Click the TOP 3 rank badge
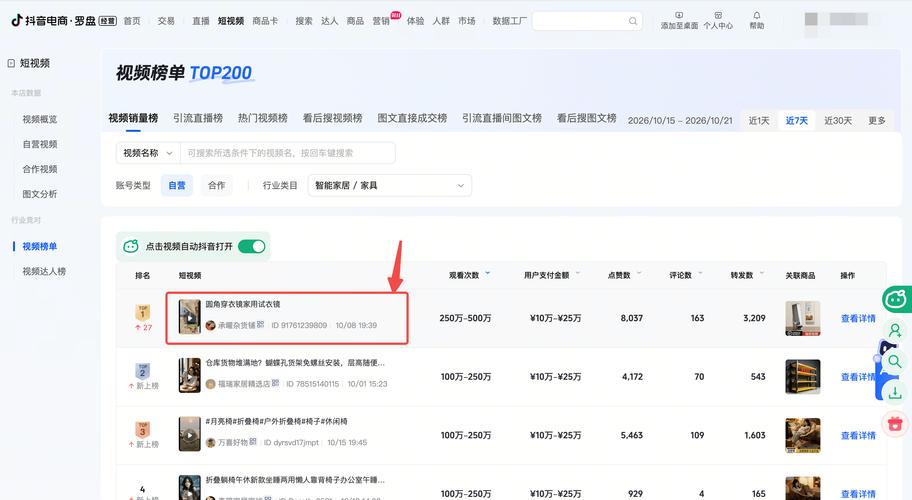This screenshot has height=500, width=912. (142, 429)
